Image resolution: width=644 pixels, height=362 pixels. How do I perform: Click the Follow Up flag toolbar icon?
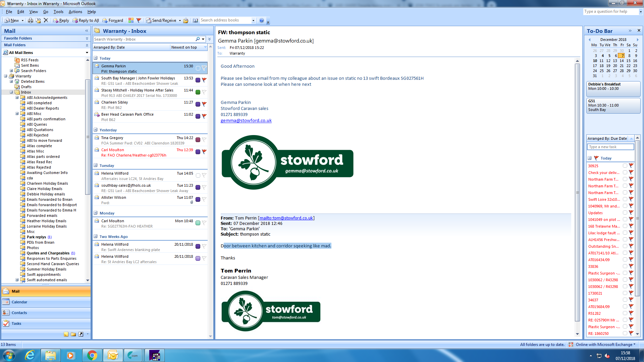[139, 20]
